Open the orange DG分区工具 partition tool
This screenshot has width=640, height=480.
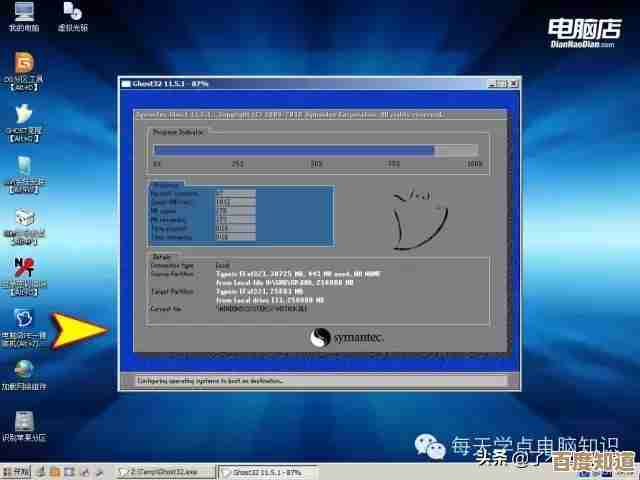point(22,64)
